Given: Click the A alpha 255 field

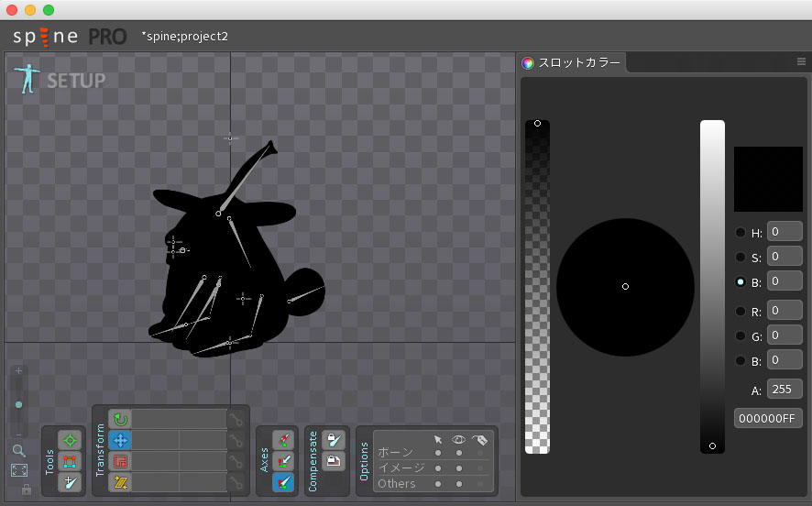Looking at the screenshot, I should click(x=785, y=389).
